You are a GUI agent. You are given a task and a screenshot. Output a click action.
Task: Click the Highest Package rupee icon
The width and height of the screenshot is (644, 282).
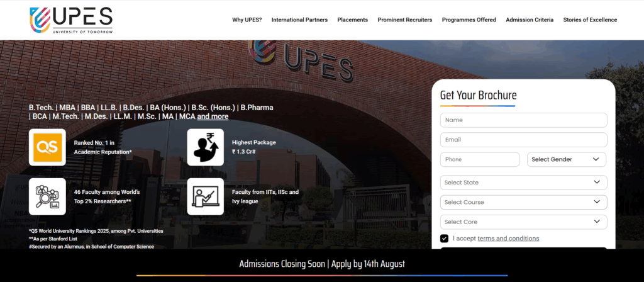point(205,147)
